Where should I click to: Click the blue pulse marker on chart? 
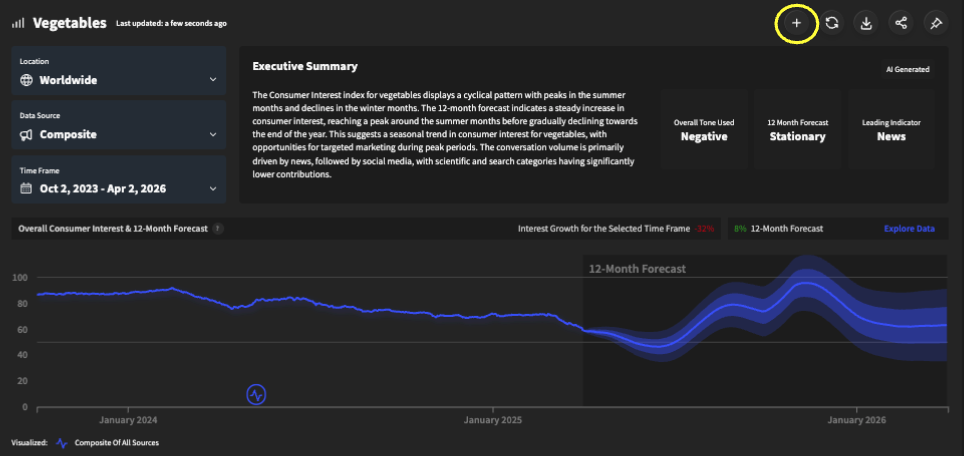coord(256,394)
